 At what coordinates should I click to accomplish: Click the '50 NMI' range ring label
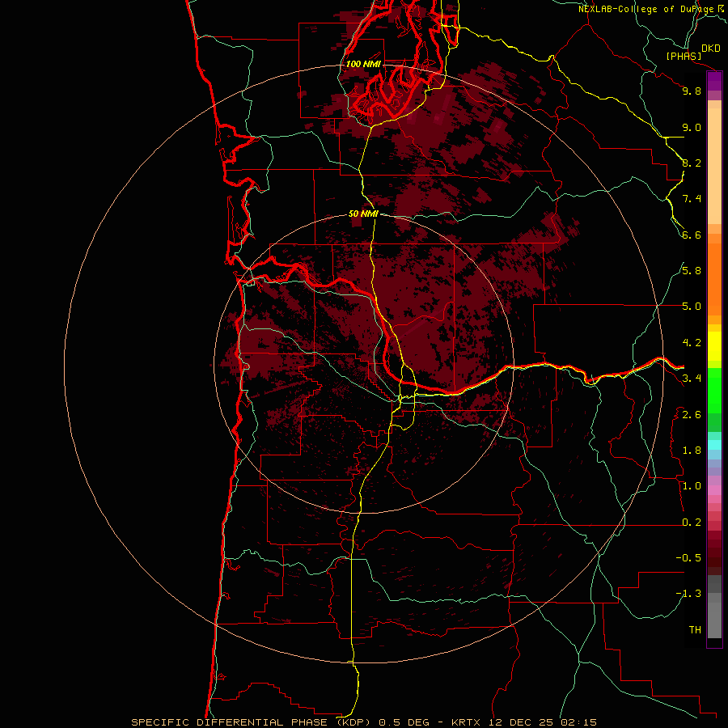[363, 214]
